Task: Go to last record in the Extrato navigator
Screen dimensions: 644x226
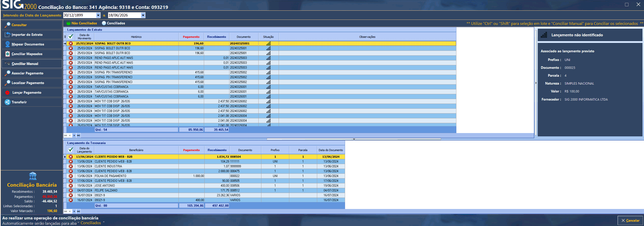Action: pos(79,135)
